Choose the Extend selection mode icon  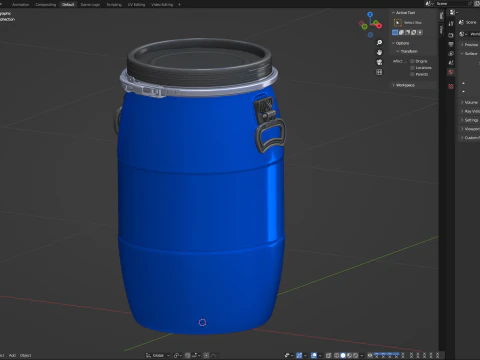(401, 32)
